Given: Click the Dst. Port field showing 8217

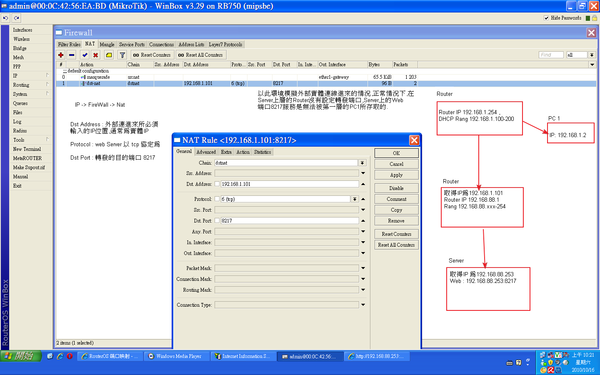Looking at the screenshot, I should (290, 220).
